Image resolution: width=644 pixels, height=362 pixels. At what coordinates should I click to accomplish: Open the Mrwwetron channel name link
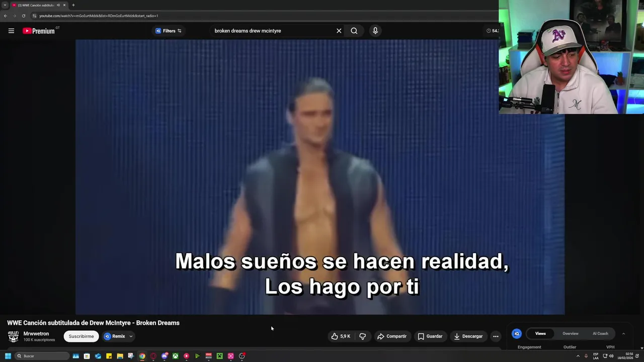36,334
